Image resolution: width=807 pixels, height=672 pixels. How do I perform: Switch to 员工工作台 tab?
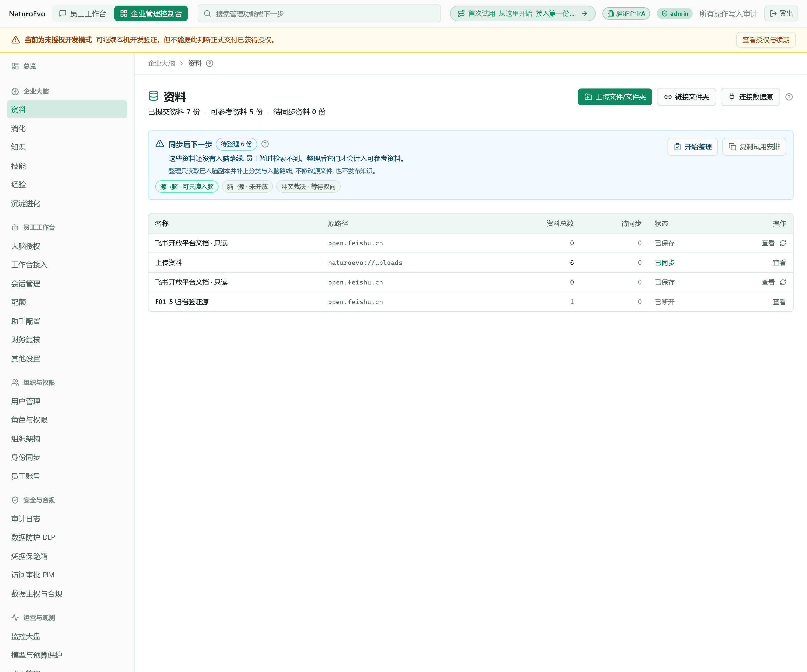83,13
